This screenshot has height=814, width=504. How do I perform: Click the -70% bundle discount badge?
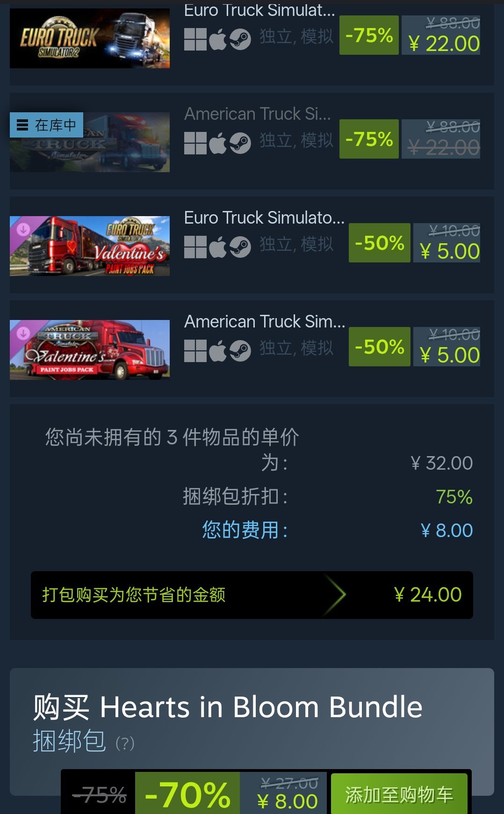click(187, 794)
